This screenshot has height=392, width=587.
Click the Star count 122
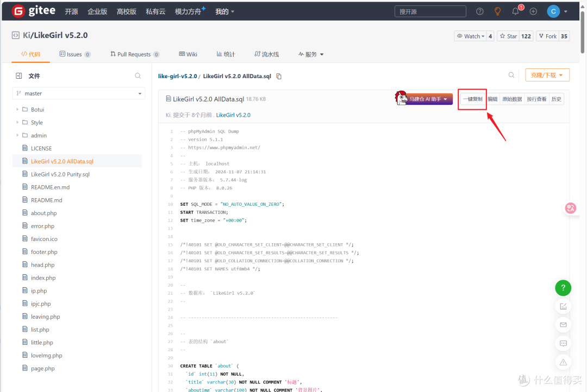[x=526, y=36]
